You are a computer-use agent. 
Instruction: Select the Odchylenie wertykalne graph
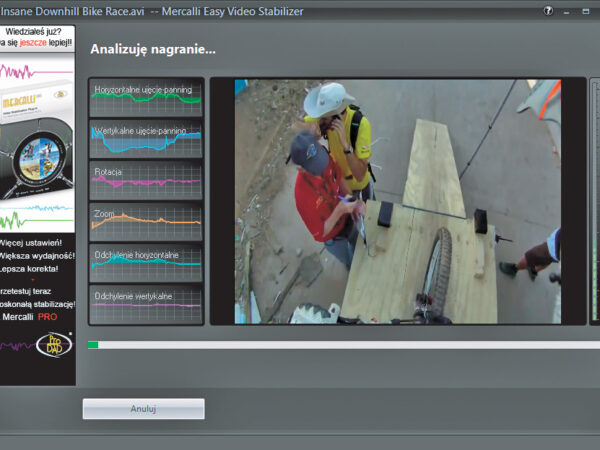pyautogui.click(x=146, y=304)
